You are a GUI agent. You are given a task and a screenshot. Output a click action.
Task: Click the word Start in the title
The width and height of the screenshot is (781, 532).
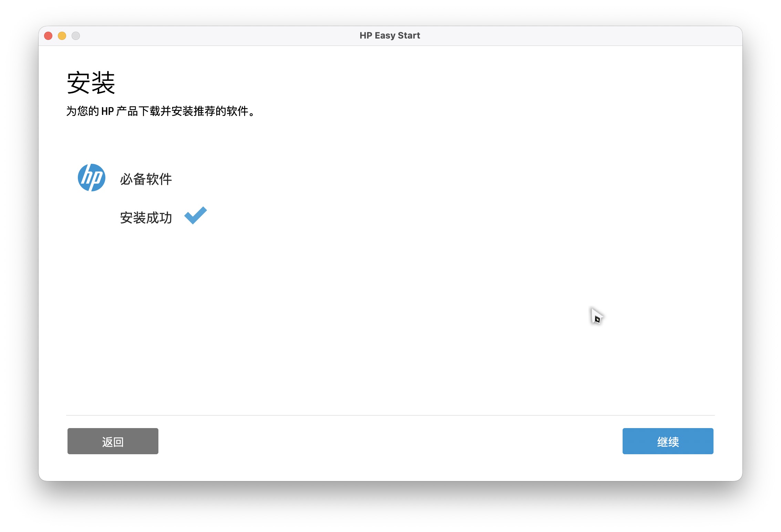[x=409, y=35]
